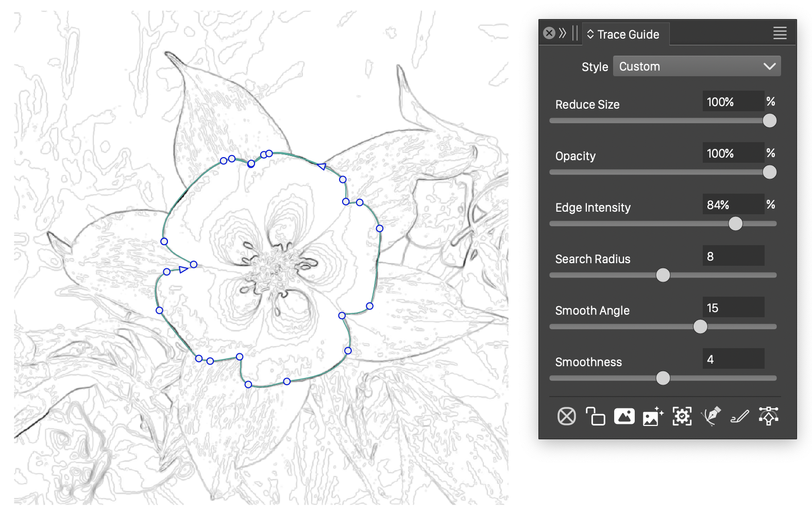This screenshot has height=514, width=812.
Task: Click the crossed-circle clear trace guide icon
Action: click(x=566, y=416)
